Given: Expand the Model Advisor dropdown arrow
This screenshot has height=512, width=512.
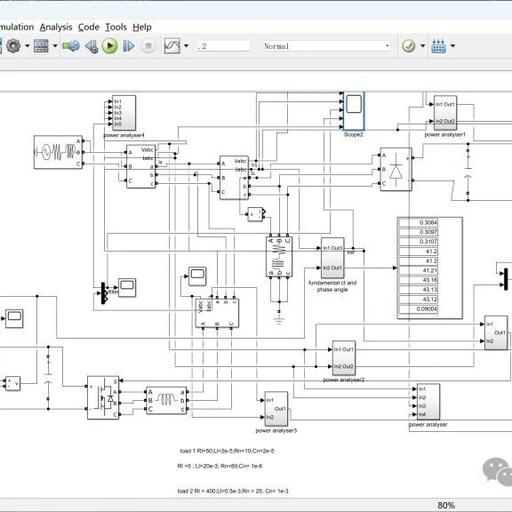Looking at the screenshot, I should click(423, 46).
